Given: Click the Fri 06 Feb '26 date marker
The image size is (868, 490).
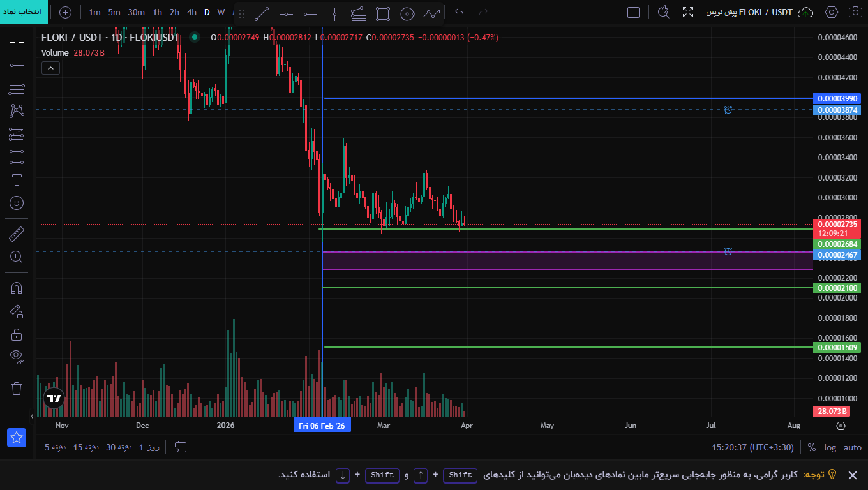Looking at the screenshot, I should click(322, 425).
